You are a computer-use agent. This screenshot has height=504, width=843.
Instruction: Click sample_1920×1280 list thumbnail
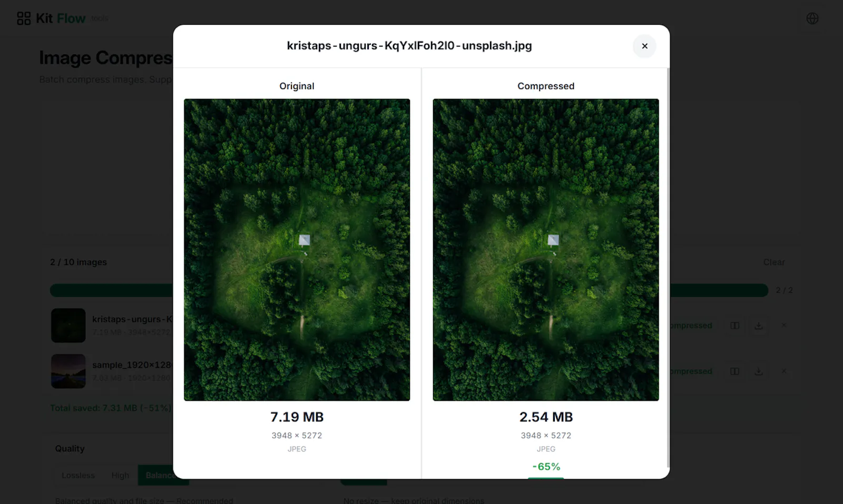[x=68, y=371]
